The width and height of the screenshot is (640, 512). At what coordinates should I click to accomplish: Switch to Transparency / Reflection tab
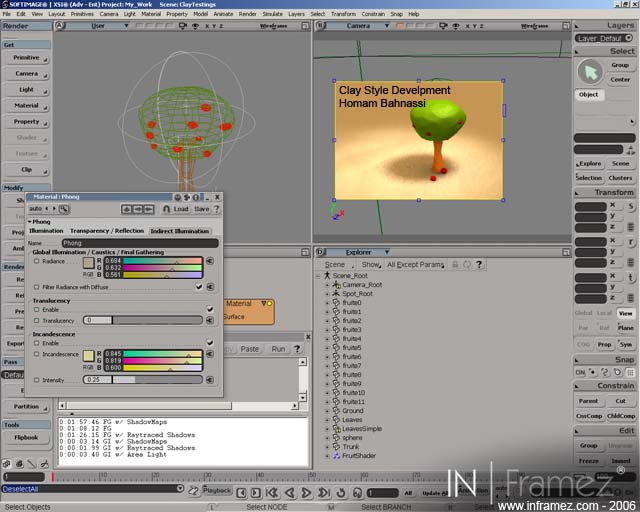click(x=106, y=231)
